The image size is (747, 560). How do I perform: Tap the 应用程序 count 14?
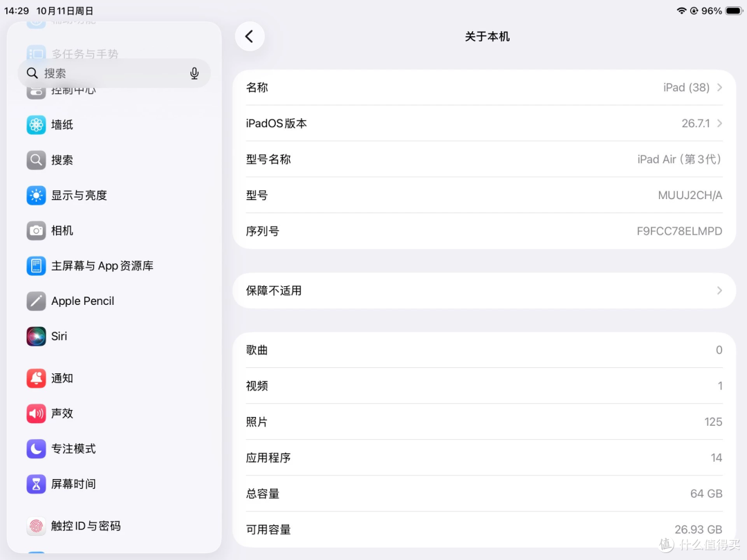click(717, 458)
